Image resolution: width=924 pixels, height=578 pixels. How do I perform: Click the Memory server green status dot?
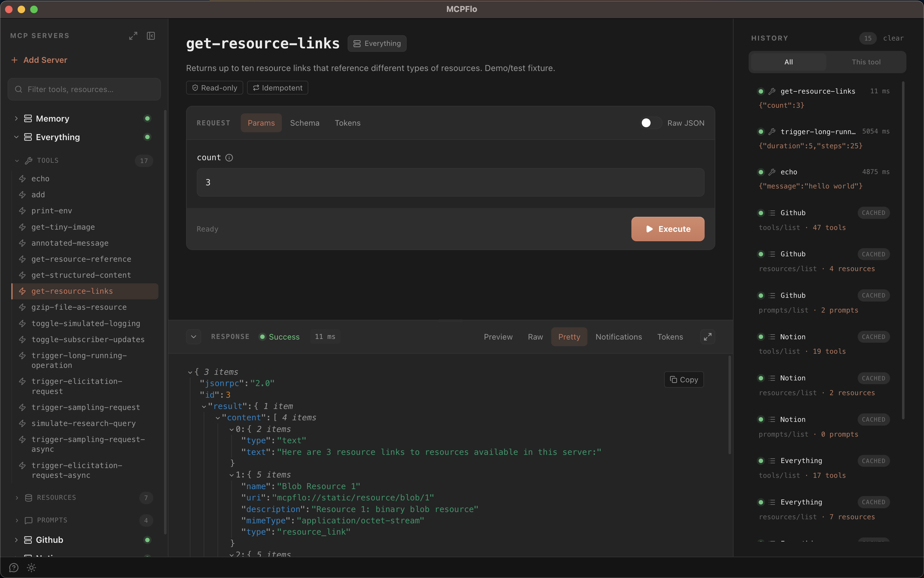pyautogui.click(x=147, y=118)
